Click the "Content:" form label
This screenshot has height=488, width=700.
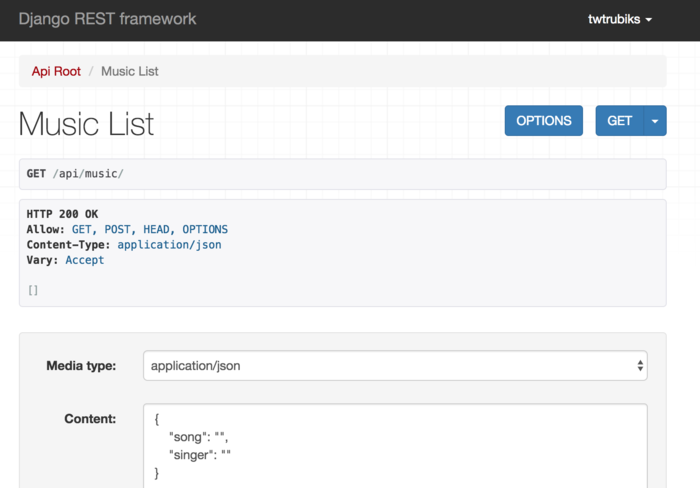click(x=90, y=419)
